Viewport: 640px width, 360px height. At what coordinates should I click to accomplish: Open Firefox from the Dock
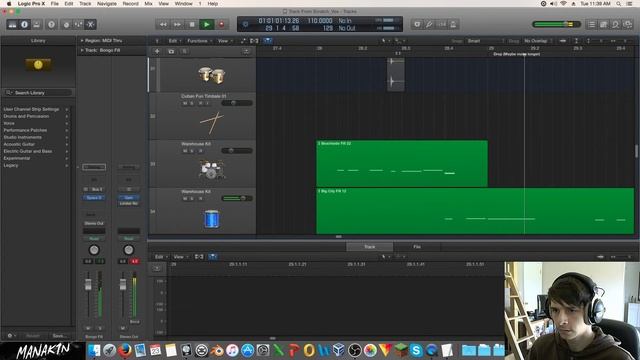point(125,350)
